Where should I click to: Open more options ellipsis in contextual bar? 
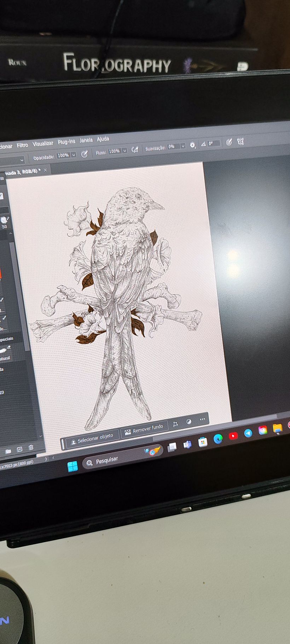pyautogui.click(x=202, y=419)
